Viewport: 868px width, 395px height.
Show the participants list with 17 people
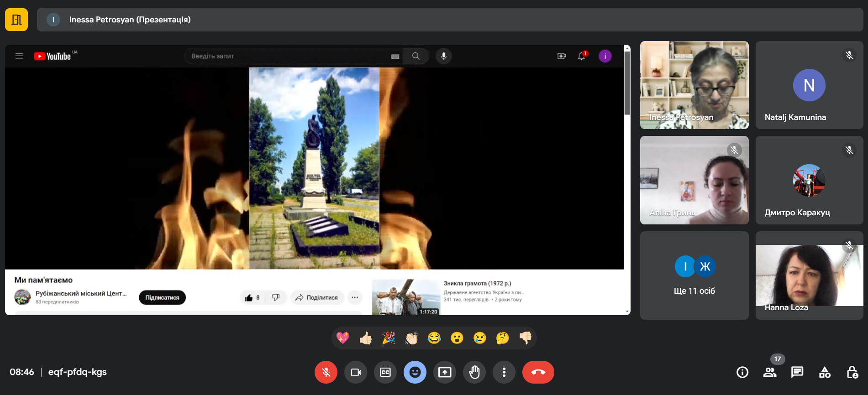(770, 372)
